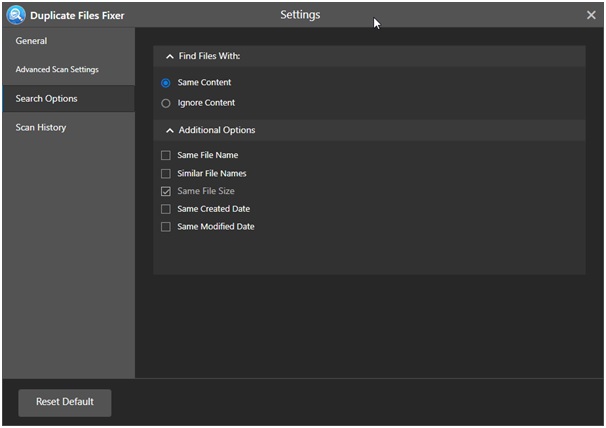606x428 pixels.
Task: Click the 'Additional Options' header label
Action: point(216,131)
